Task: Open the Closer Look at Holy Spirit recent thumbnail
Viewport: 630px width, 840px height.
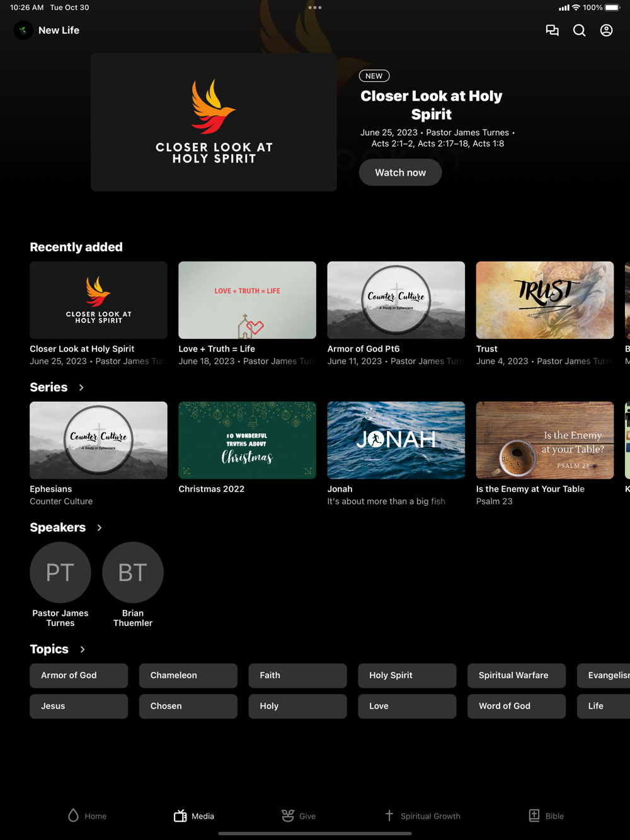Action: [x=98, y=300]
